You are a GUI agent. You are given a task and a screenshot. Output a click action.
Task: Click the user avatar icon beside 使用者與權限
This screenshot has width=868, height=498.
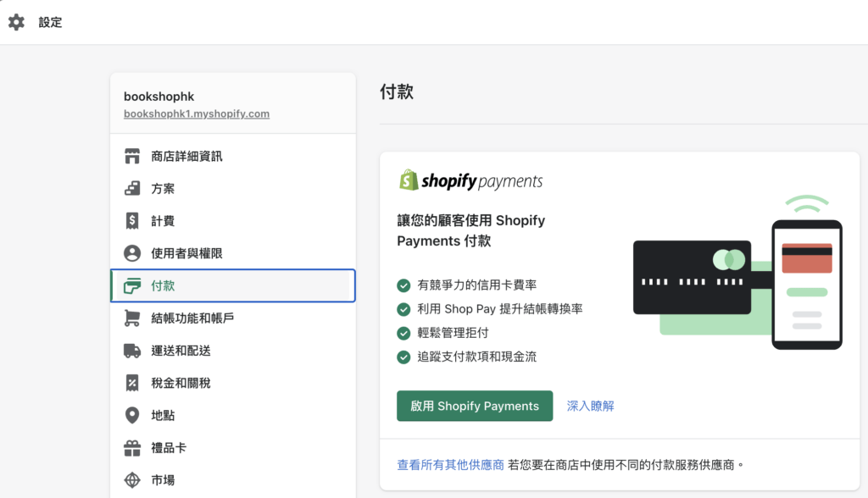pyautogui.click(x=131, y=253)
